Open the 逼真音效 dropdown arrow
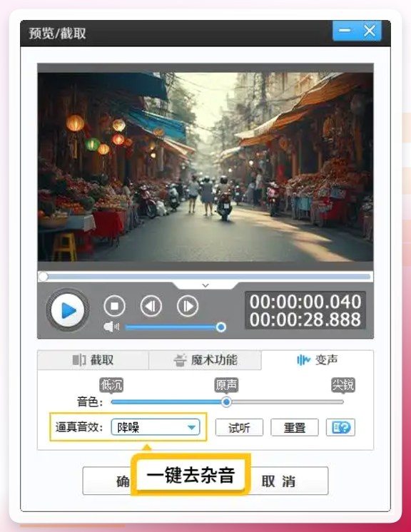The height and width of the screenshot is (532, 411). pos(192,427)
